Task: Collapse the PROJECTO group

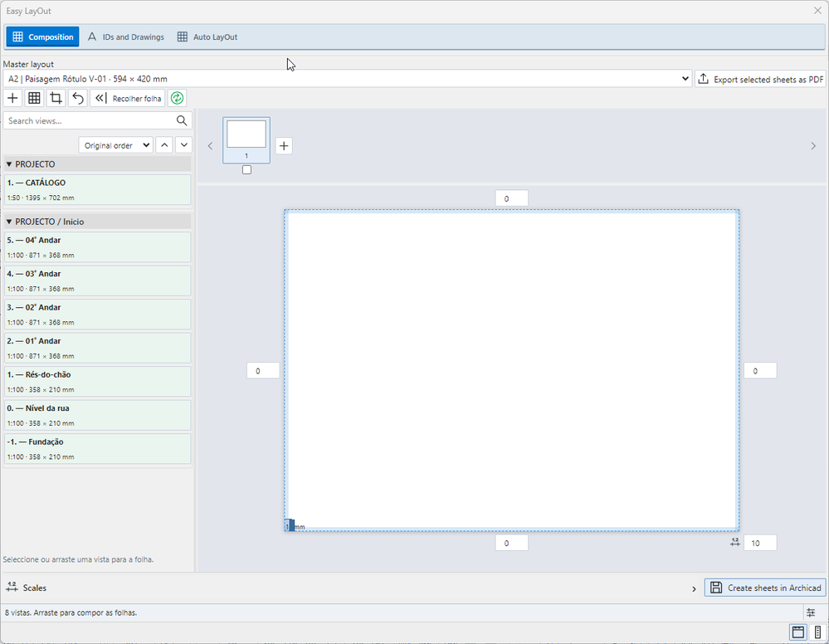Action: click(9, 164)
